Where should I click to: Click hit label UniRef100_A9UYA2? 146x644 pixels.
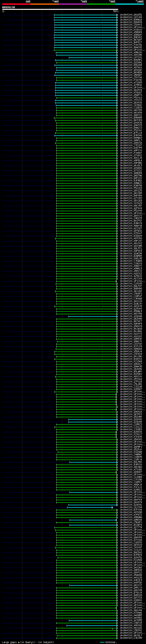[x=131, y=625]
